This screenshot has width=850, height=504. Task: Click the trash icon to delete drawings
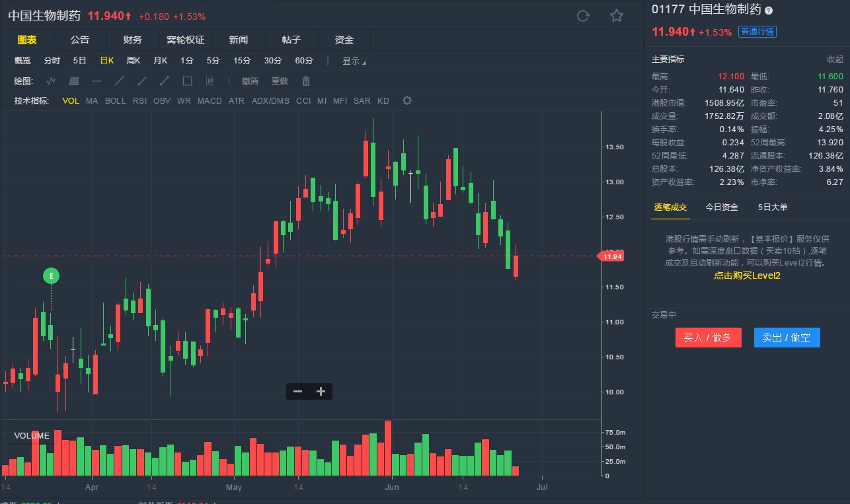[306, 81]
